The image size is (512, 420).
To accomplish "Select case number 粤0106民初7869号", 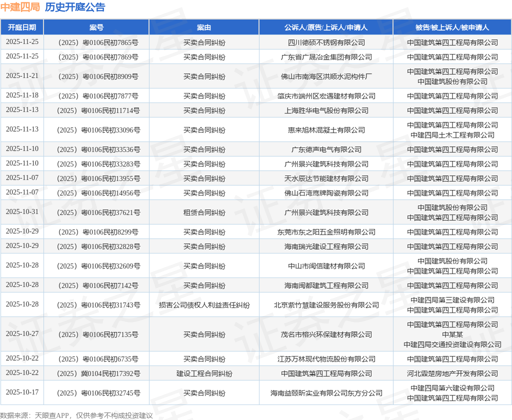I will [110, 57].
